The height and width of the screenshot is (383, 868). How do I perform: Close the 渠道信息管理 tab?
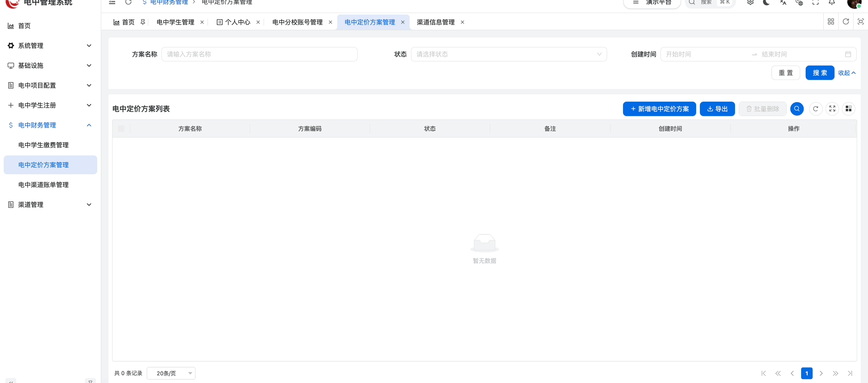[x=462, y=22]
